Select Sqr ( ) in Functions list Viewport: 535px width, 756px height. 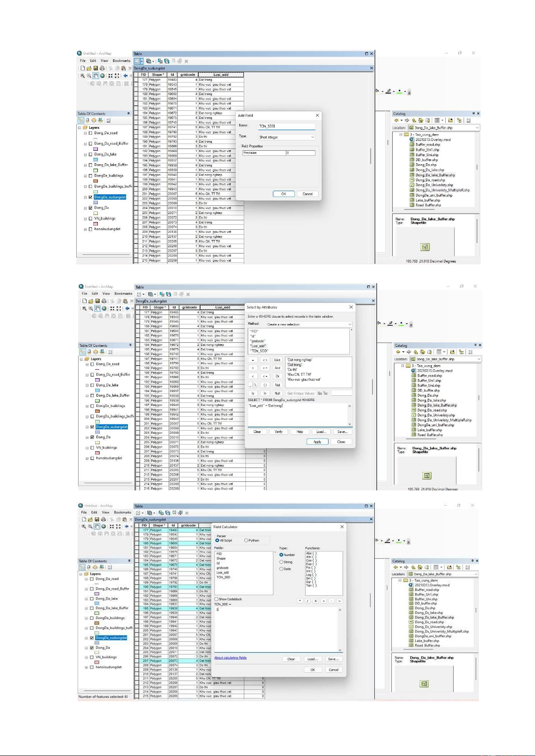(311, 582)
